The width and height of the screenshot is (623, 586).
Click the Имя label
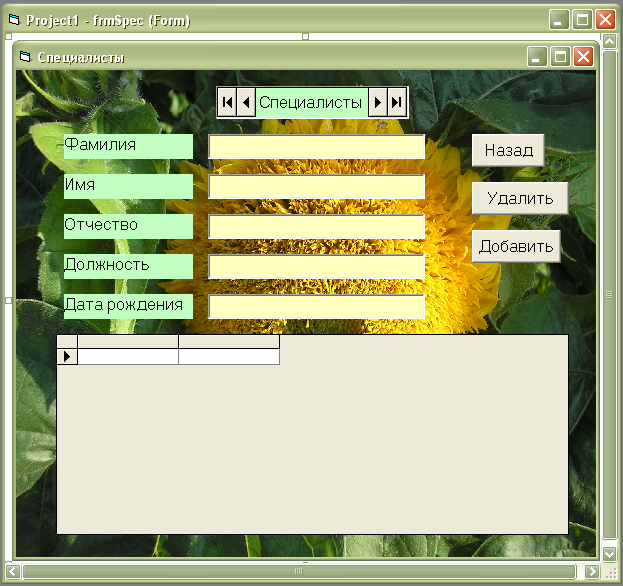[128, 186]
